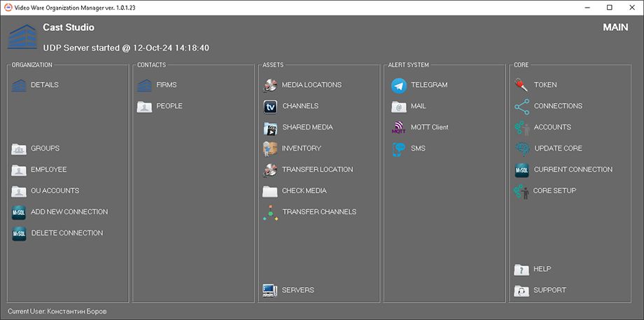Open the FIRMS label in Contacts
644x320 pixels.
click(167, 85)
